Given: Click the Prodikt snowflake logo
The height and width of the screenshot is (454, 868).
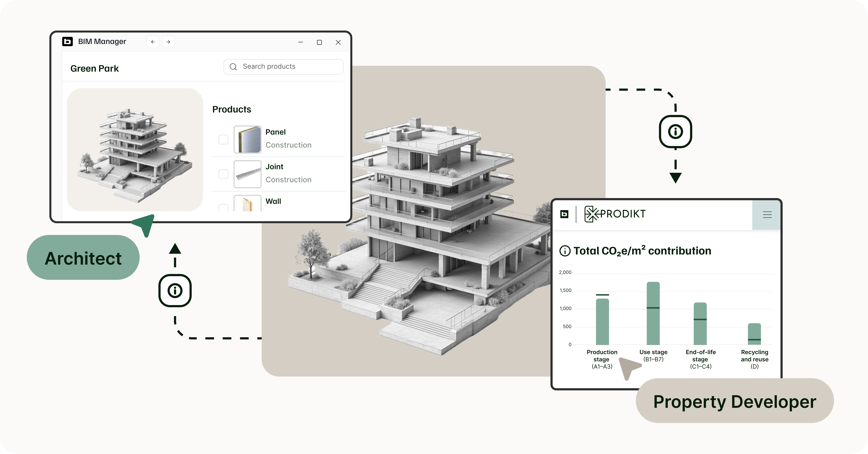Looking at the screenshot, I should [x=592, y=214].
